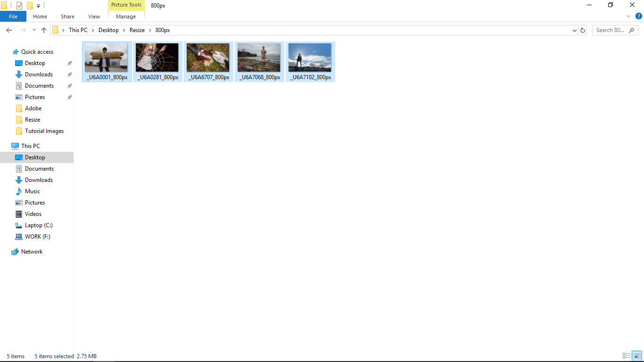Click the pin icon beside pinned Documents
The width and height of the screenshot is (644, 362).
point(70,86)
